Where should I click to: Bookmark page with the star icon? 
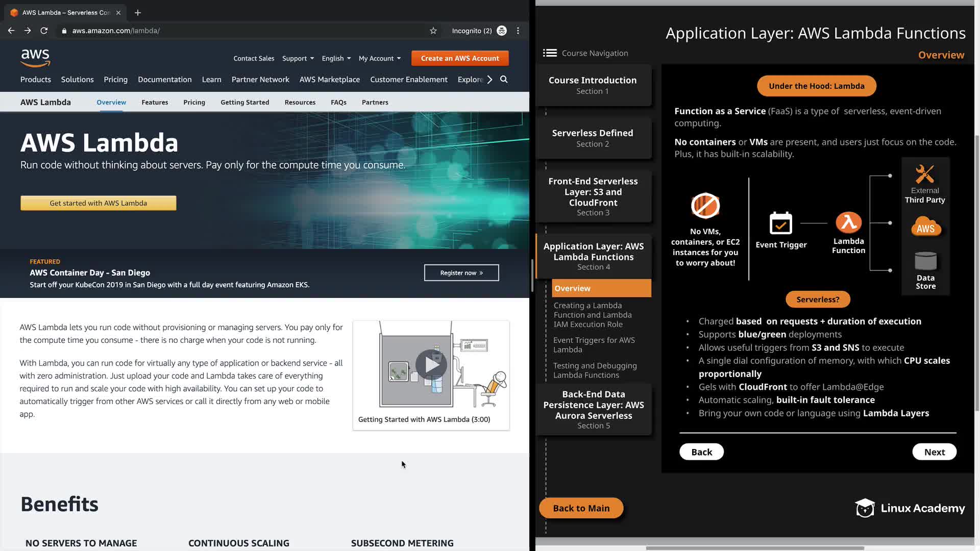click(x=433, y=31)
